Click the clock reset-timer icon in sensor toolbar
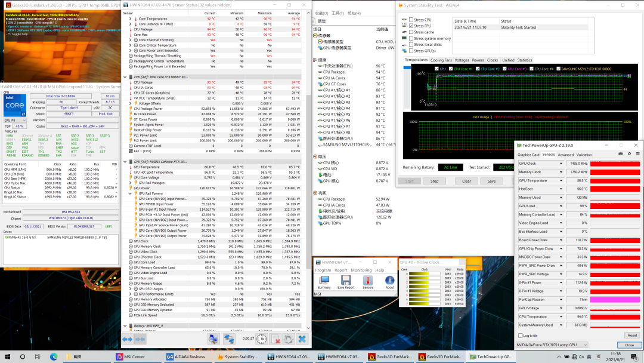644x363 pixels. [x=261, y=339]
